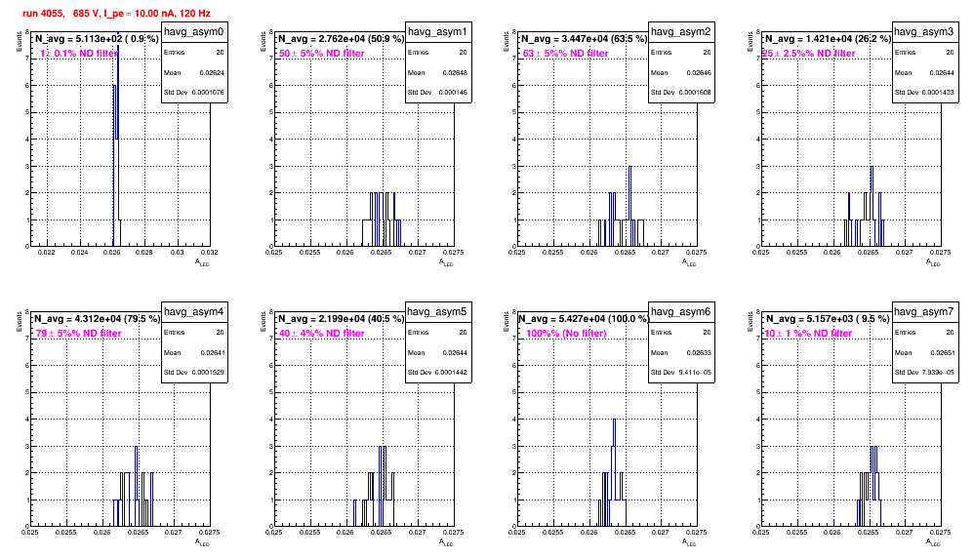Click the 25± 2.5% ND filter label
This screenshot has height=560, width=974.
[x=809, y=54]
